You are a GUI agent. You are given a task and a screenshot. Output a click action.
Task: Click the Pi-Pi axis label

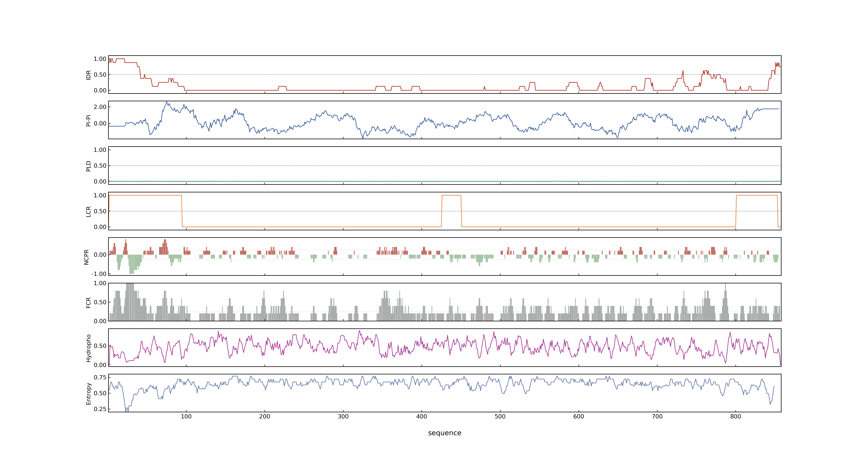point(89,120)
